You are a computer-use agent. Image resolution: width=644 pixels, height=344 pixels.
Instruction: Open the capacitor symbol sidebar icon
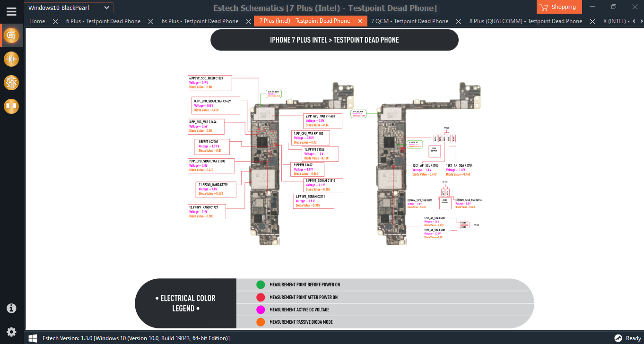point(11,59)
